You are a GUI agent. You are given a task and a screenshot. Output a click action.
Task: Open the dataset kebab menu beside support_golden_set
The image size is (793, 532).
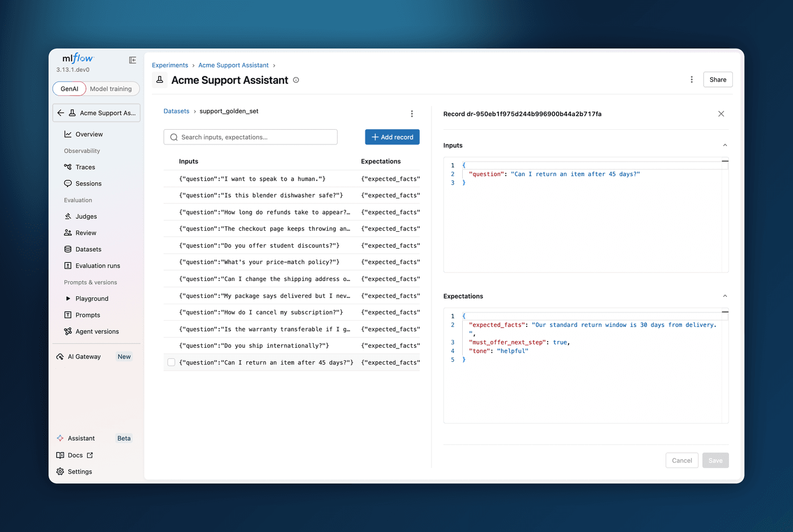pos(412,114)
